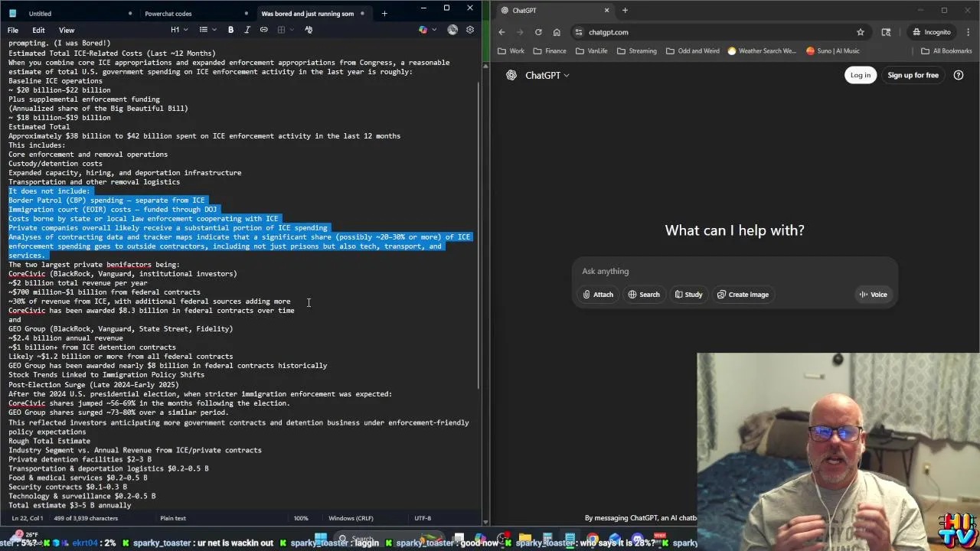Open Notepad File menu

click(13, 30)
